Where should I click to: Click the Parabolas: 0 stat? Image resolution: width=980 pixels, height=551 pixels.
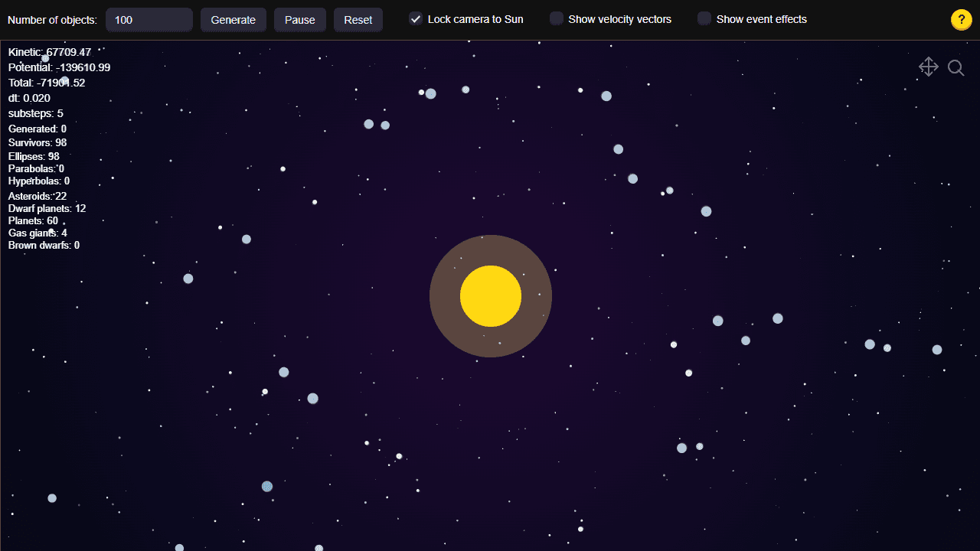click(36, 168)
